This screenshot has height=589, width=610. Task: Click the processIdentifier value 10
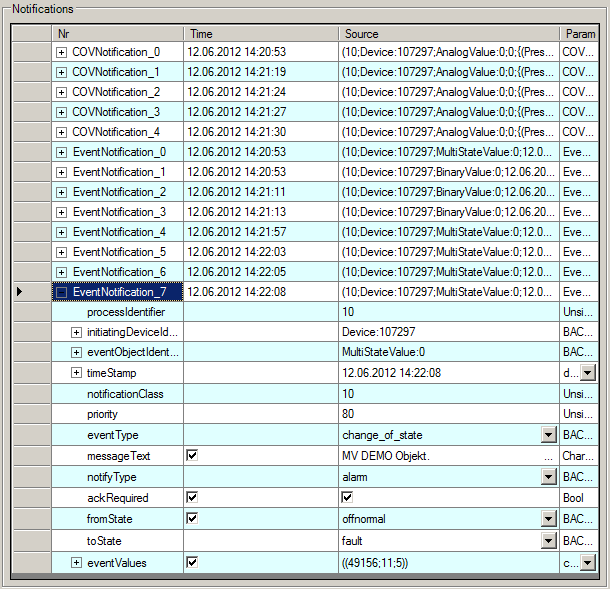(x=449, y=312)
